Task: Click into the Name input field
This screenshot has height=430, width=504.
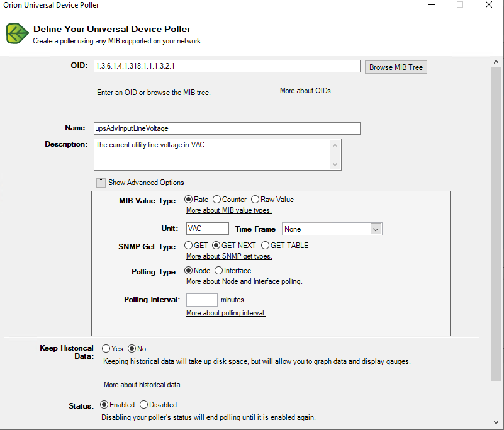Action: [x=227, y=128]
